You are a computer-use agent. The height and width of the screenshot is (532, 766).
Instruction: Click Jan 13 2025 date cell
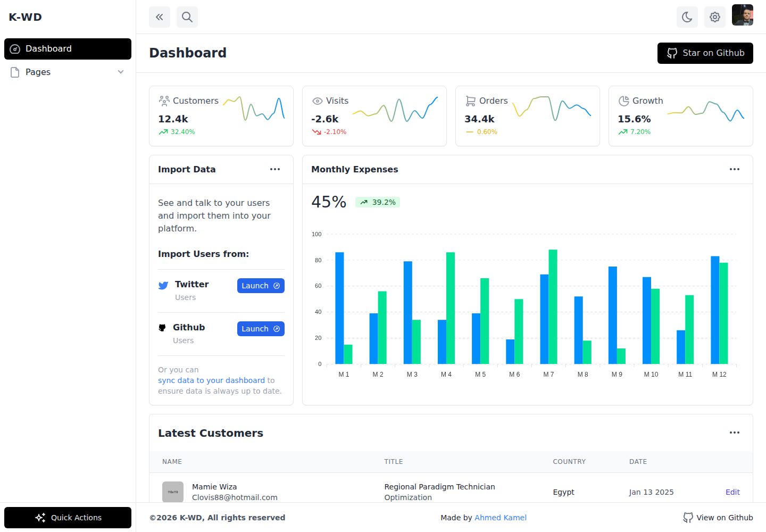click(x=651, y=492)
